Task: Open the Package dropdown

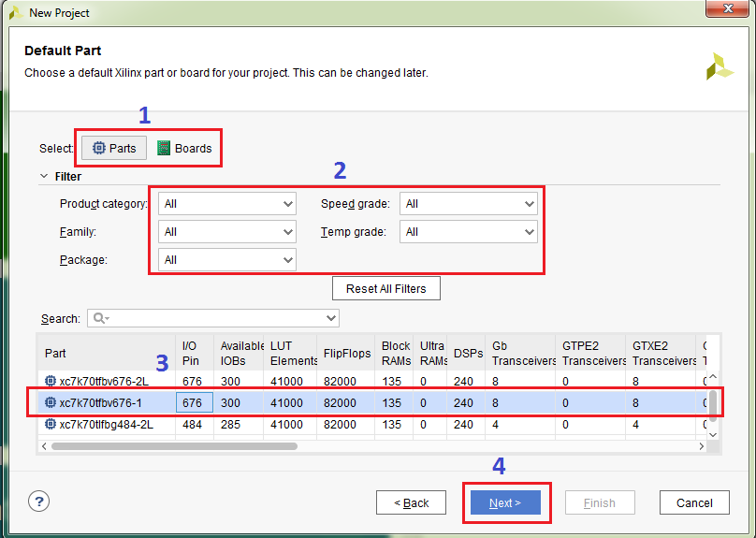Action: [x=227, y=260]
